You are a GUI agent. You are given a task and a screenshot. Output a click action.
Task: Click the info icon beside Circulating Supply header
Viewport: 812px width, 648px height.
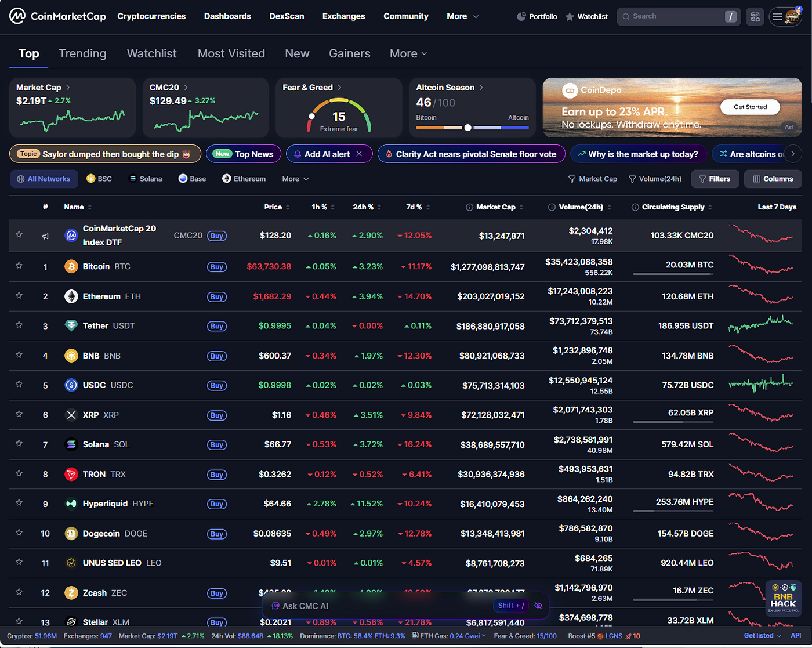pos(635,207)
